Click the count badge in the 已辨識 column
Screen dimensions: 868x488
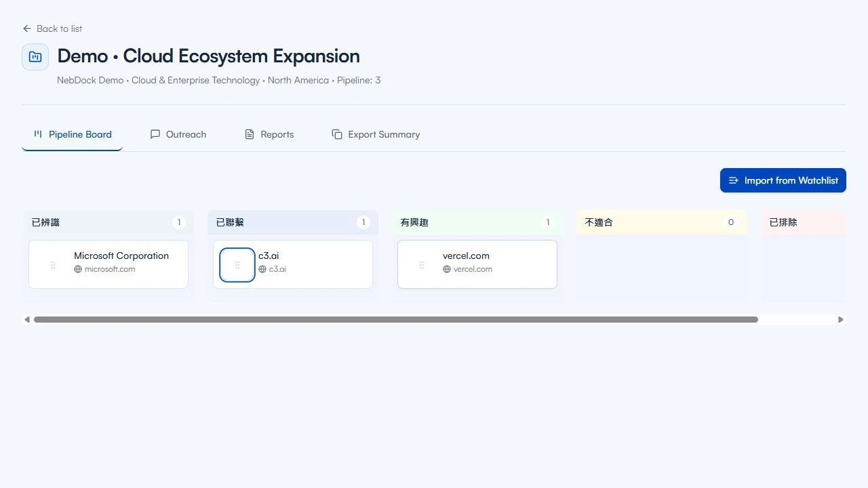pyautogui.click(x=179, y=222)
